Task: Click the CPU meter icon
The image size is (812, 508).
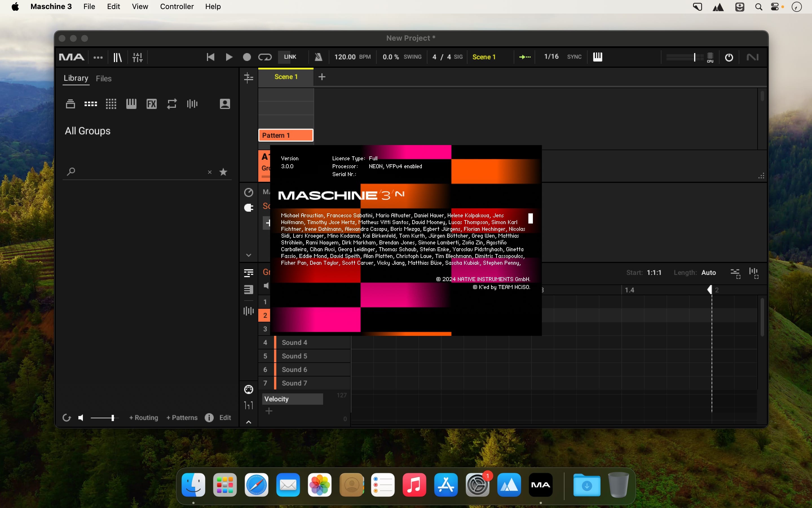Action: [710, 58]
